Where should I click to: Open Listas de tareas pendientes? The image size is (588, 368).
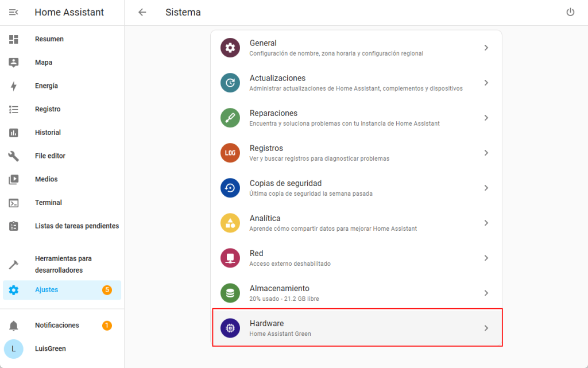(76, 226)
